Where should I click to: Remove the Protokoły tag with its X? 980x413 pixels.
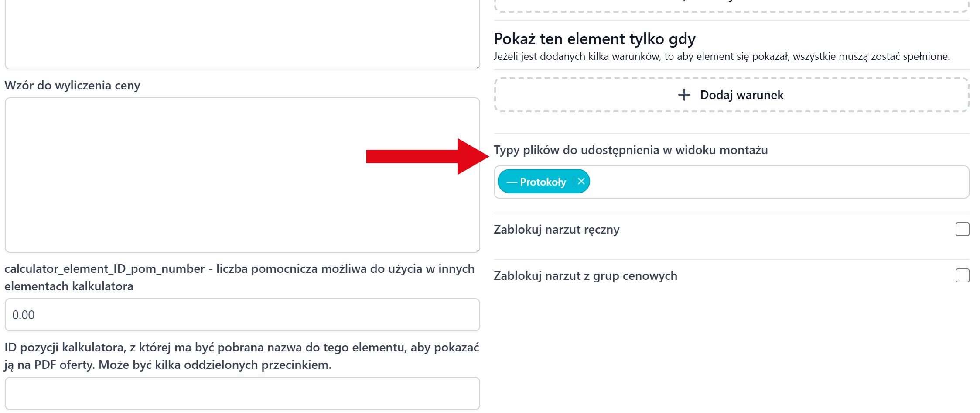(x=581, y=182)
